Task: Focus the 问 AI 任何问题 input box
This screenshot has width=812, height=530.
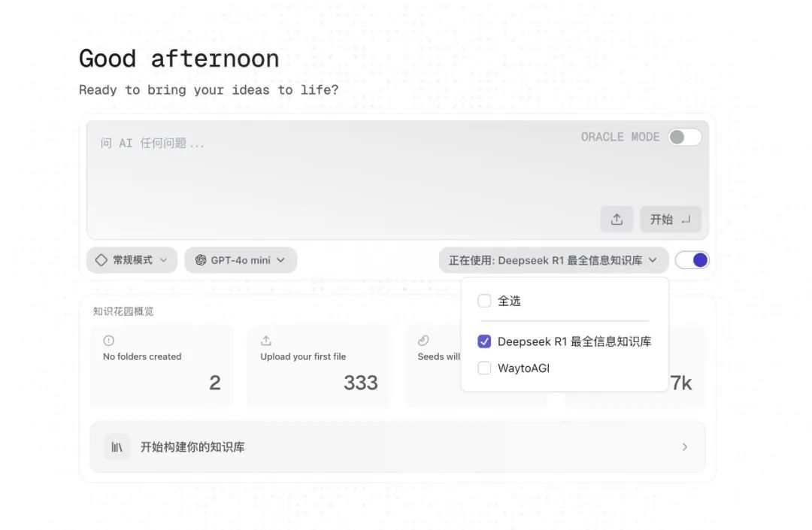Action: click(x=397, y=180)
